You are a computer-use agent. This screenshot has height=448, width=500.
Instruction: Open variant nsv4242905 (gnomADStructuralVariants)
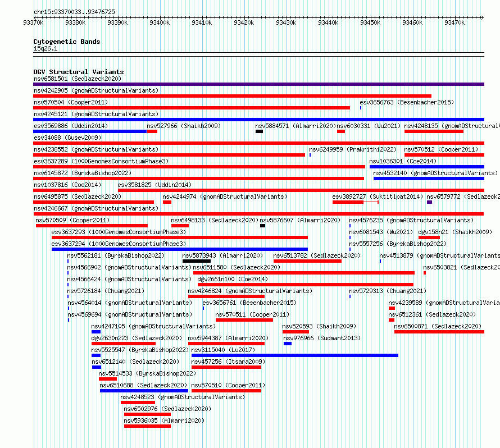(96, 90)
